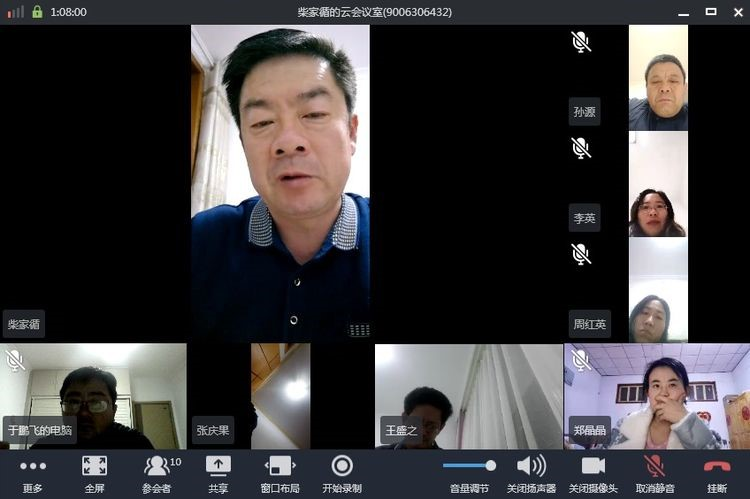Click the muted mic icon above 周红英
Screen dimensions: 750x499
click(581, 254)
